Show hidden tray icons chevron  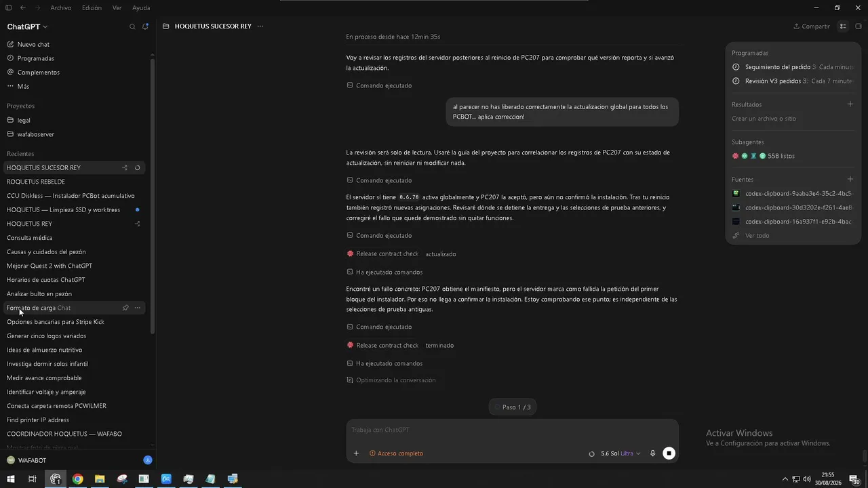click(785, 479)
